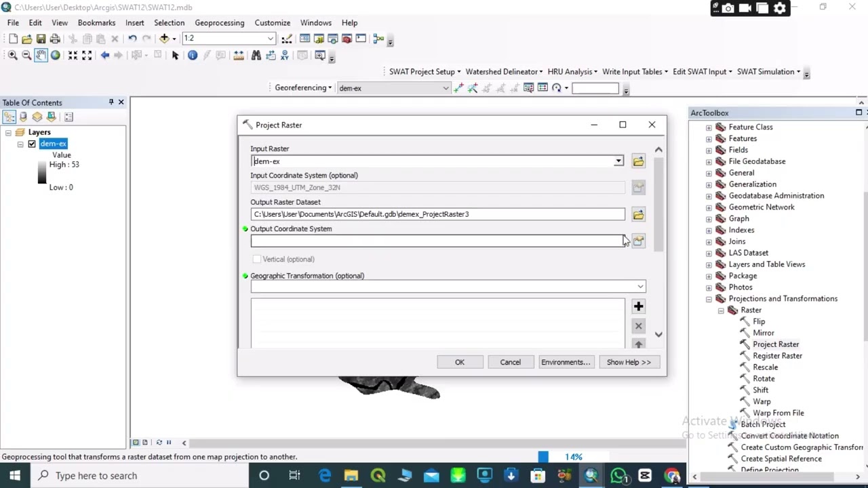Click the Fixed Zoom In icon
868x488 pixels.
73,56
